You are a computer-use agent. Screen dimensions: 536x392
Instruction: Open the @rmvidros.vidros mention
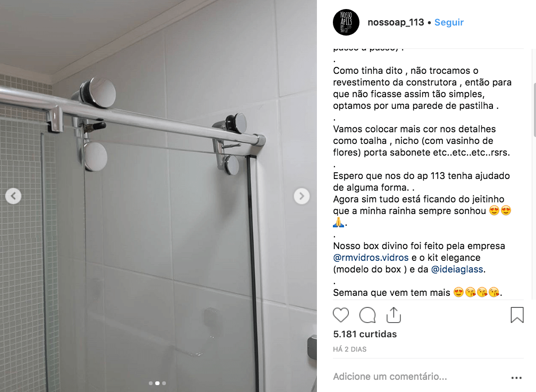[x=371, y=258]
